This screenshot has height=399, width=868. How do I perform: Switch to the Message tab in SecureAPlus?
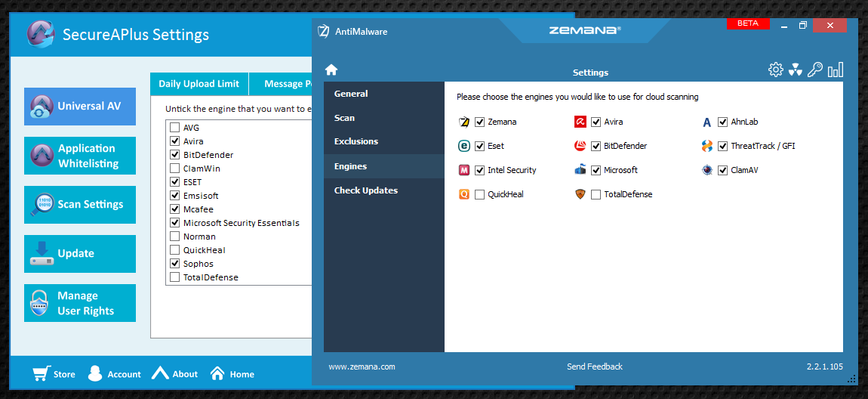(x=281, y=84)
